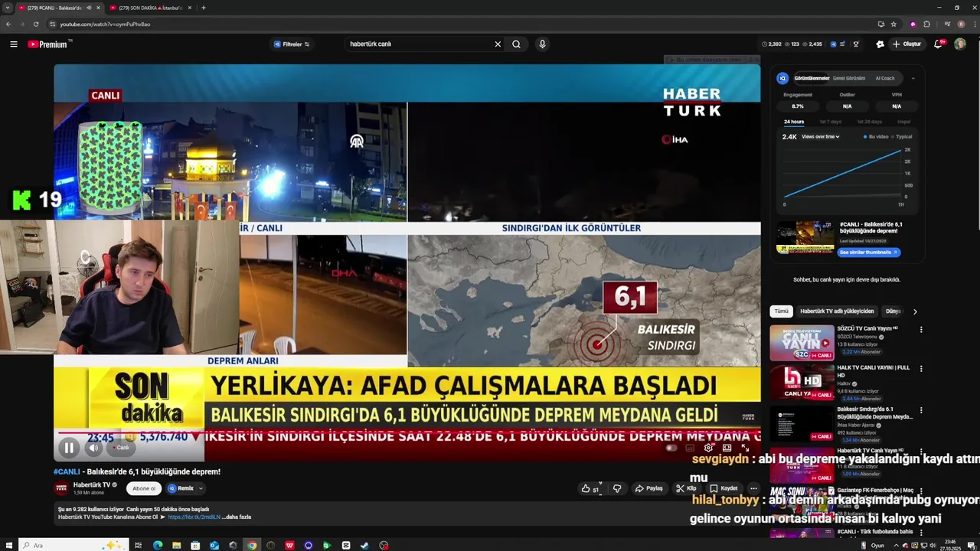The image size is (980, 551).
Task: Open options menu for SÖZCÜ TV video
Action: pos(921,330)
